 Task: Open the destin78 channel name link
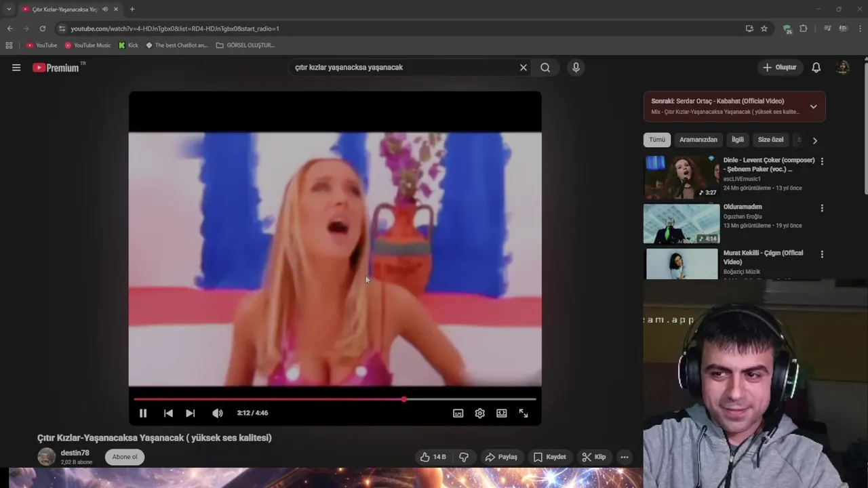tap(75, 453)
